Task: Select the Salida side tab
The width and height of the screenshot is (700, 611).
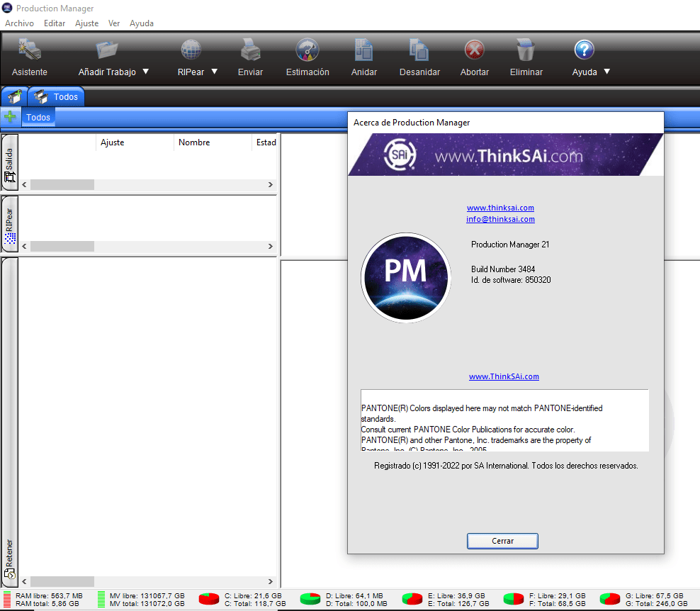Action: 9,162
